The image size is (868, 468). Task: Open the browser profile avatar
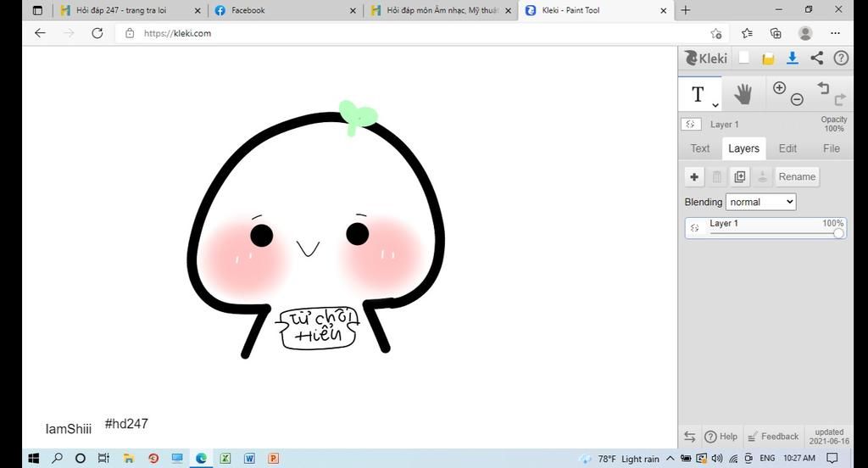805,33
